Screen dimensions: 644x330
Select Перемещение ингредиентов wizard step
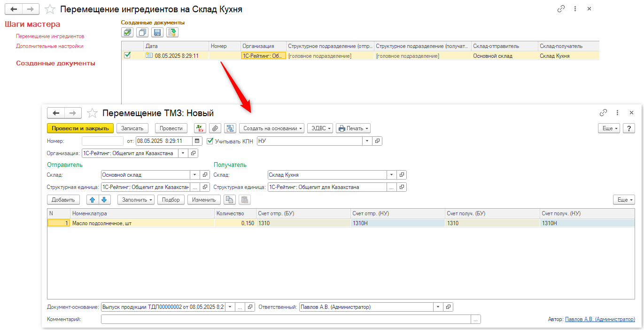[x=50, y=36]
